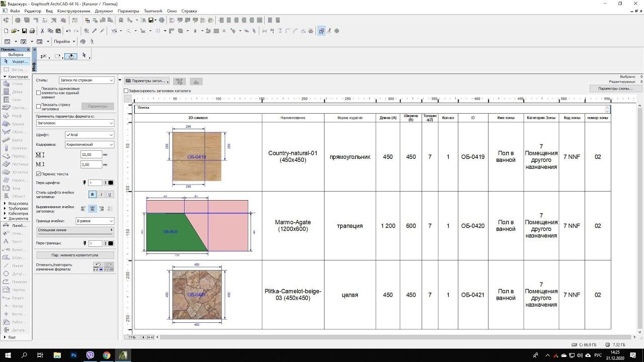
Task: Uncheck 'Перенос текста' checkbox
Action: point(38,174)
